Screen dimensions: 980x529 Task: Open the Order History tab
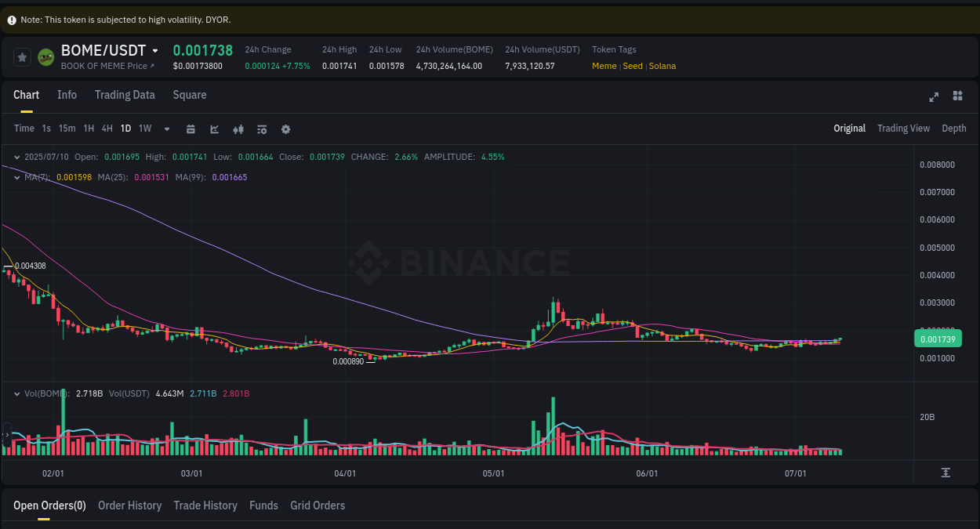129,505
